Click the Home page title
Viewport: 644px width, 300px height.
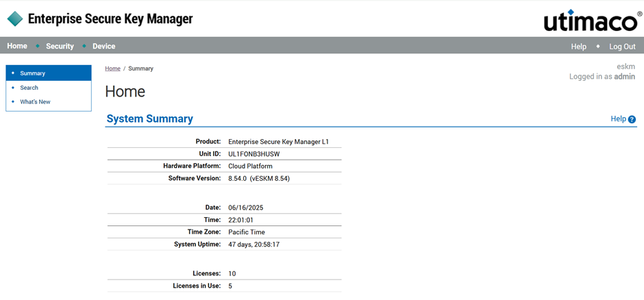click(x=125, y=91)
